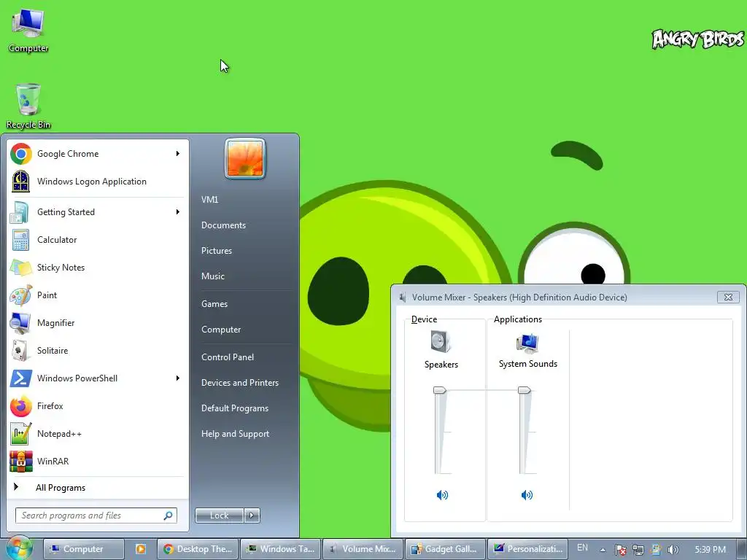The height and width of the screenshot is (560, 747).
Task: Close the Volume Mixer window
Action: [x=728, y=297]
